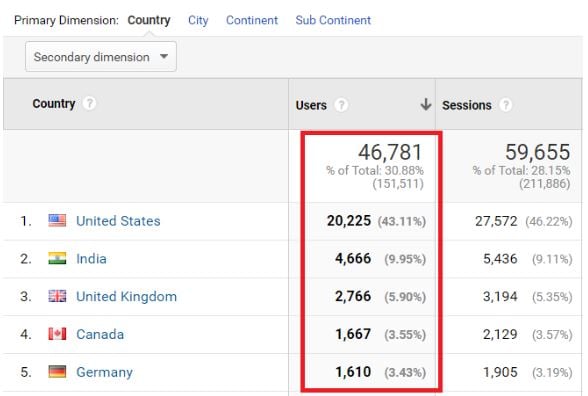Select India sessions value 5,436
This screenshot has height=396, width=588.
[x=500, y=259]
